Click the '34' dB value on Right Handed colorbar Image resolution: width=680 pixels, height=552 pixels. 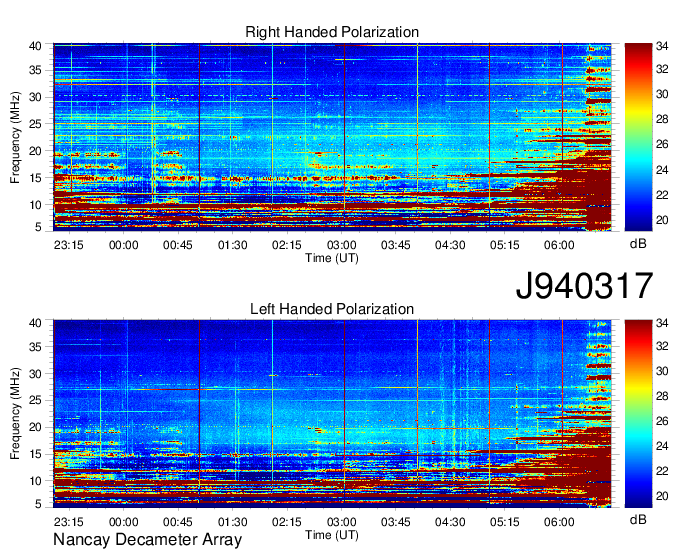[x=662, y=46]
